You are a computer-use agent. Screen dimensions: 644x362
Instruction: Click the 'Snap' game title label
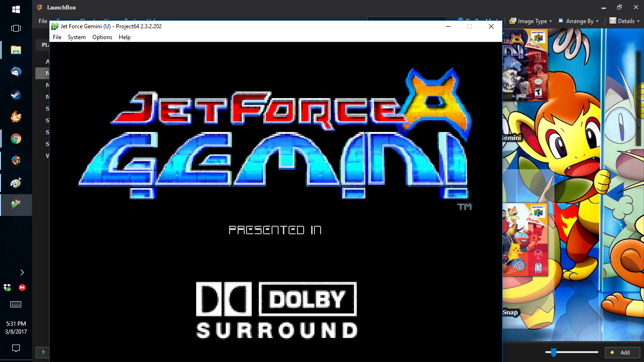click(x=510, y=313)
